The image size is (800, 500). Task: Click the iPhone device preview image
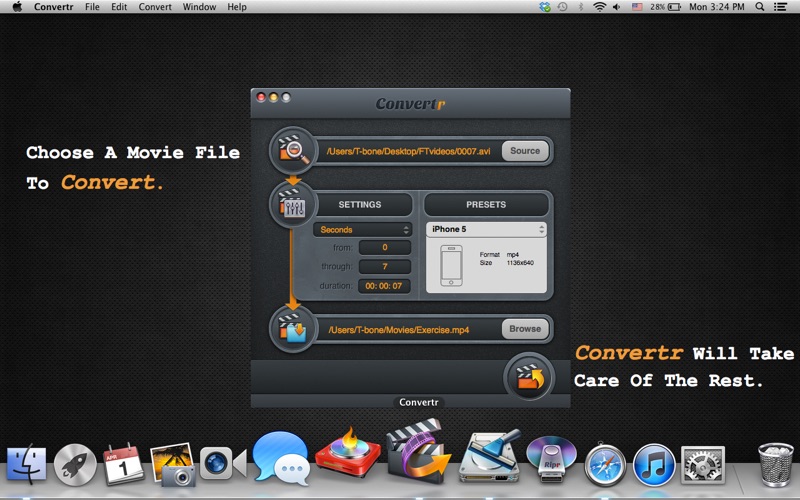pos(452,266)
